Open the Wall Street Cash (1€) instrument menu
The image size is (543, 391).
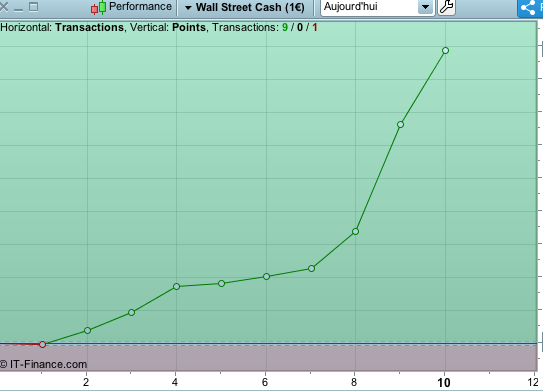coord(246,7)
